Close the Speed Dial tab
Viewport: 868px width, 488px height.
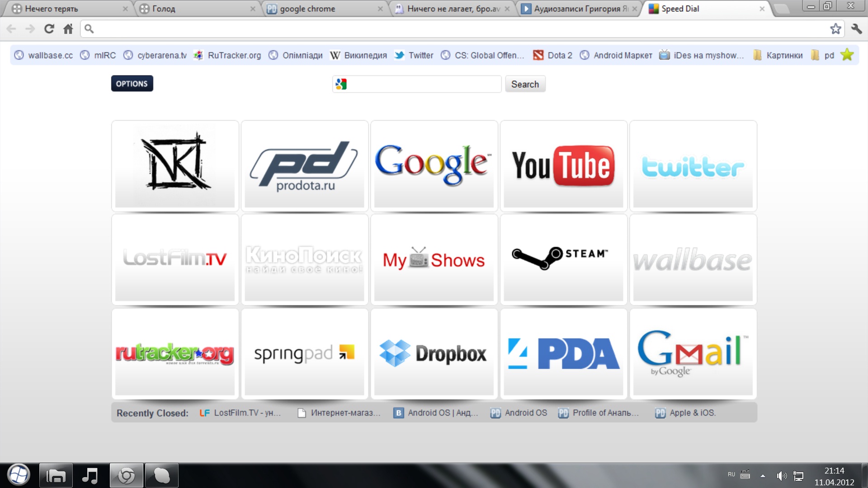(x=762, y=9)
